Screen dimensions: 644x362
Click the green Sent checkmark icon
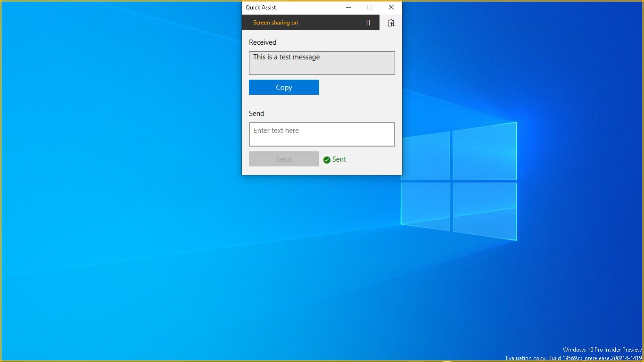click(327, 160)
